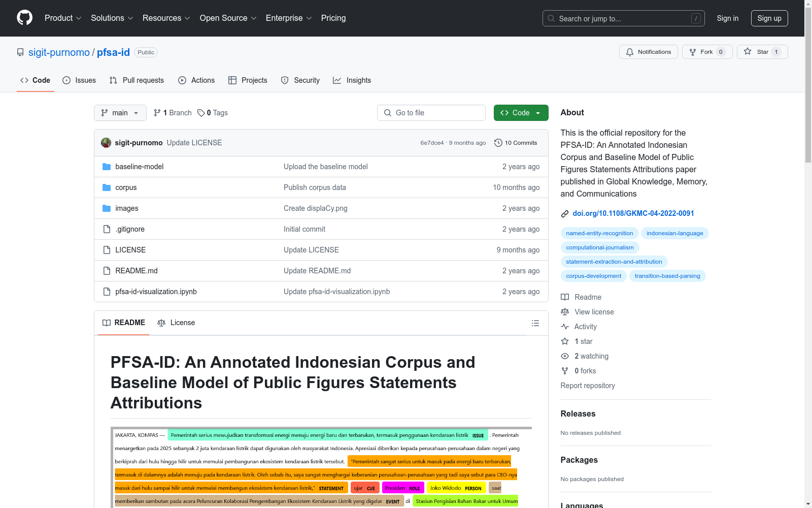Open the Upload the baseline model commit
Viewport: 812px width, 508px height.
coord(326,167)
